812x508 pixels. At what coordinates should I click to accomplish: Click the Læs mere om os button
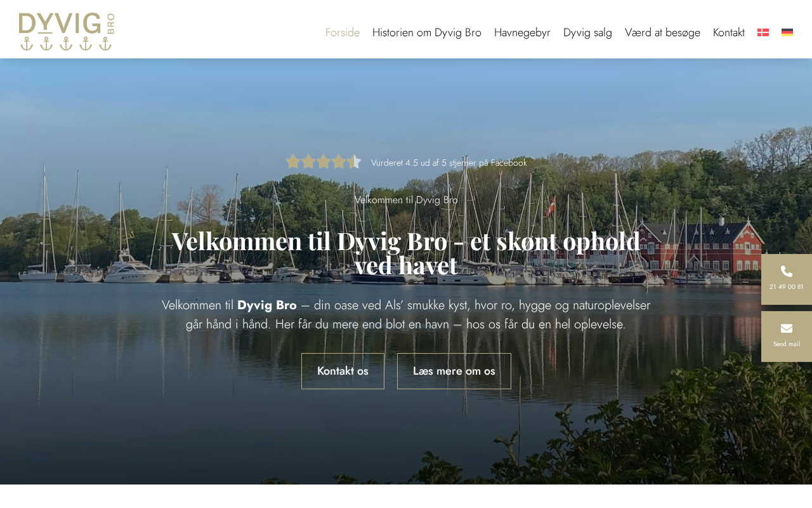tap(454, 371)
